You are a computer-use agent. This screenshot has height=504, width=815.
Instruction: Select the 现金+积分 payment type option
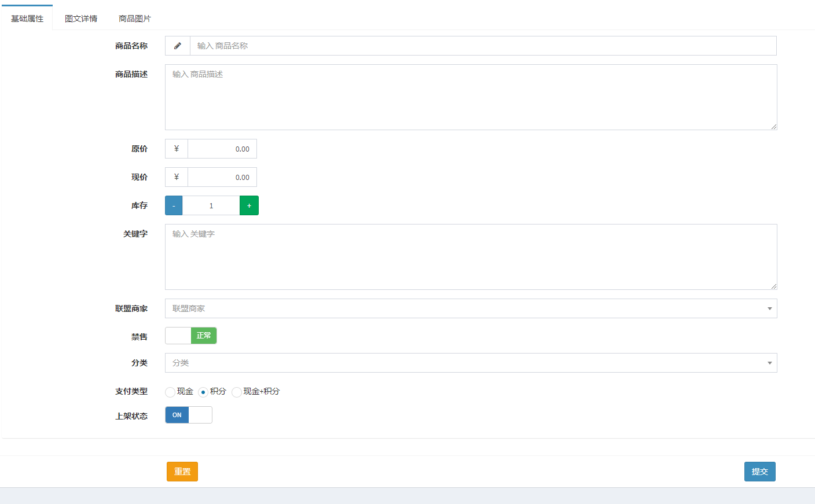[236, 392]
